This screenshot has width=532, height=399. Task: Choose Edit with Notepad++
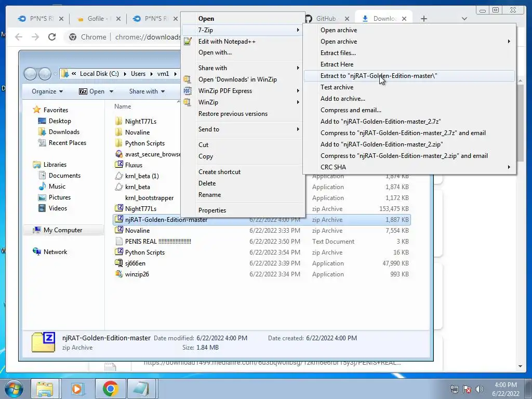pyautogui.click(x=242, y=42)
